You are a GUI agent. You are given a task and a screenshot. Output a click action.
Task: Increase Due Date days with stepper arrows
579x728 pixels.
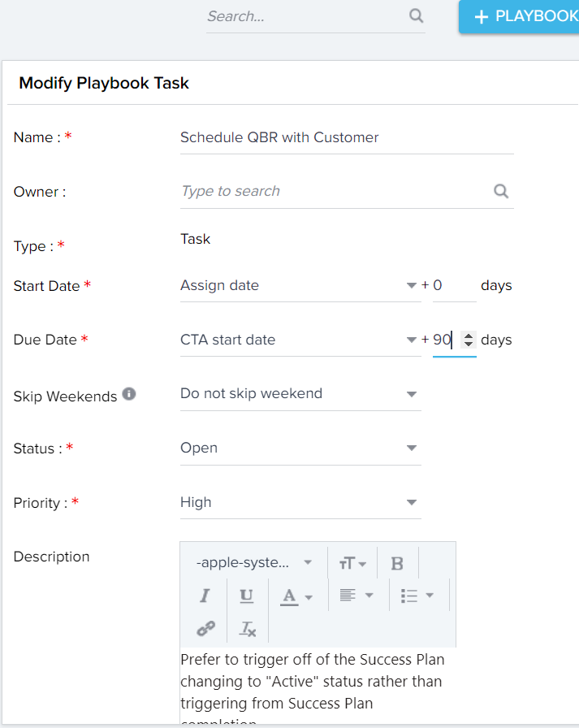tap(469, 336)
